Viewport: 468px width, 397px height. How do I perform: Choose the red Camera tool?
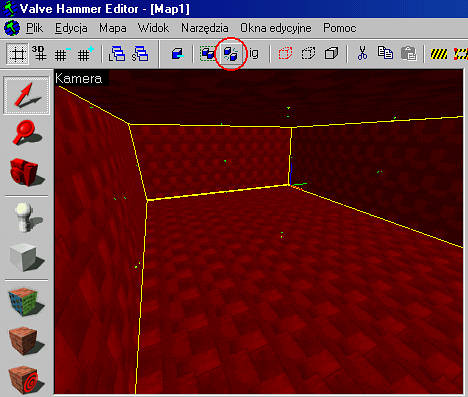point(26,172)
